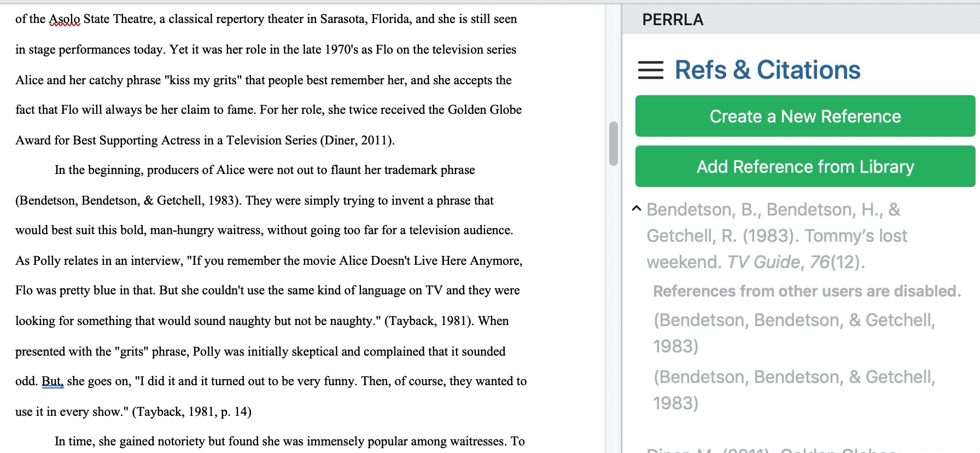Click the words "Golden Globe" in the document

(x=484, y=110)
